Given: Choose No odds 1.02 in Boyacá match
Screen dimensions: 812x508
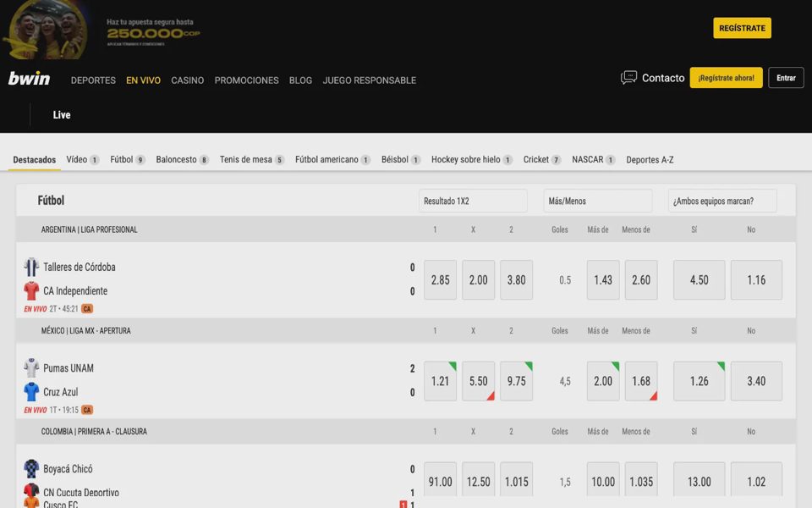Looking at the screenshot, I should coord(756,481).
